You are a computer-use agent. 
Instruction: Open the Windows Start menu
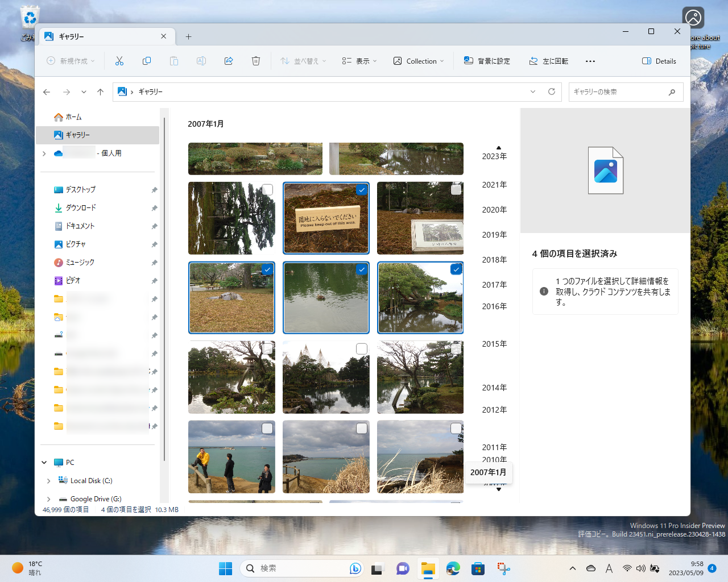[x=226, y=568]
